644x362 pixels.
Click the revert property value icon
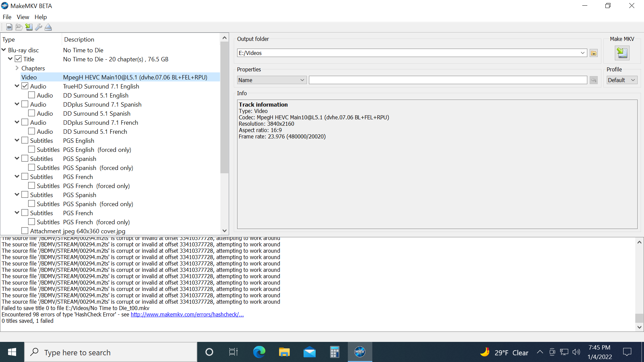pyautogui.click(x=594, y=80)
